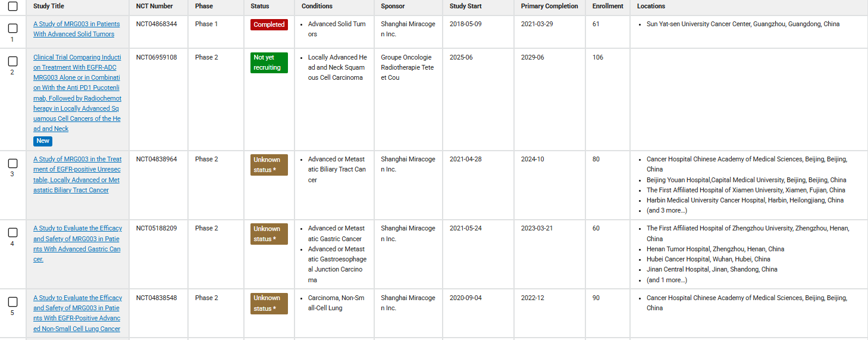Tick checkbox for study row 5
The image size is (868, 340).
click(x=12, y=302)
